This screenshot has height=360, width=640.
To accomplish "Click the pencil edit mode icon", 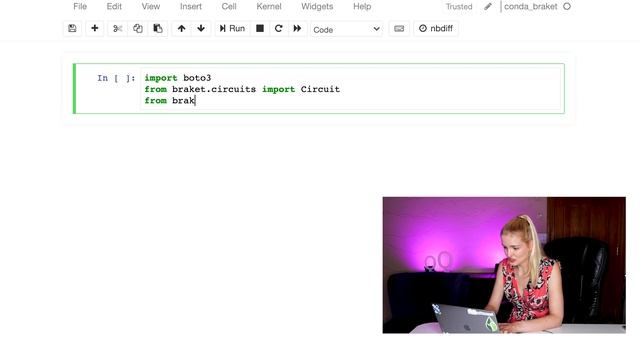I will [x=488, y=7].
